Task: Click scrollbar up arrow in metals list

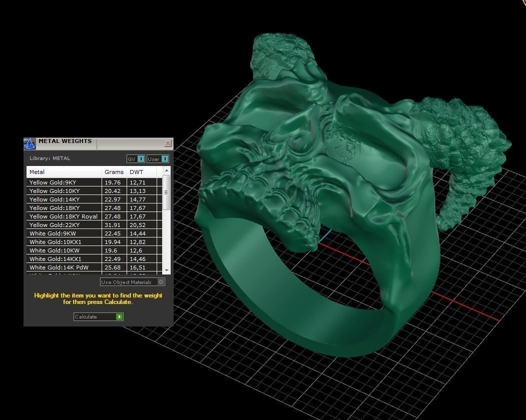Action: click(x=166, y=170)
